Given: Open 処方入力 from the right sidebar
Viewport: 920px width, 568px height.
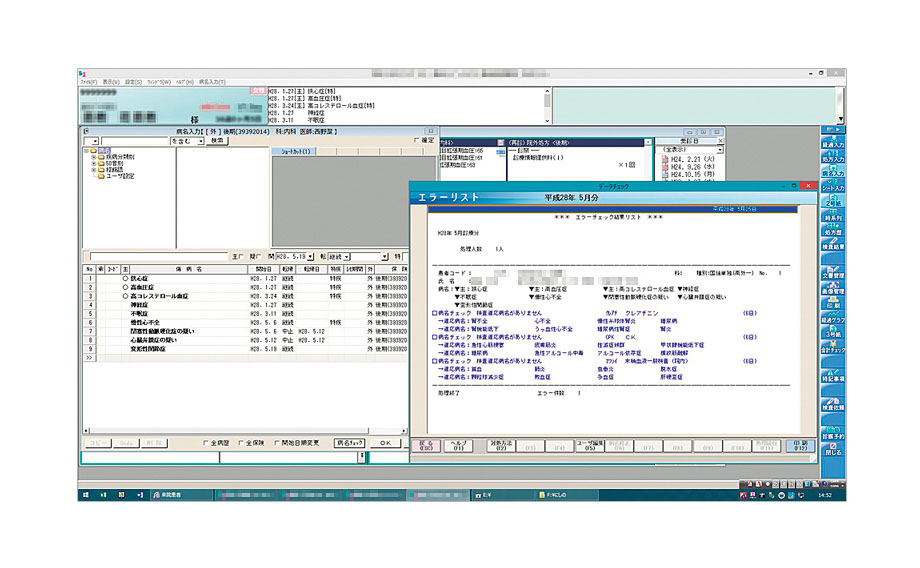Looking at the screenshot, I should click(x=832, y=155).
